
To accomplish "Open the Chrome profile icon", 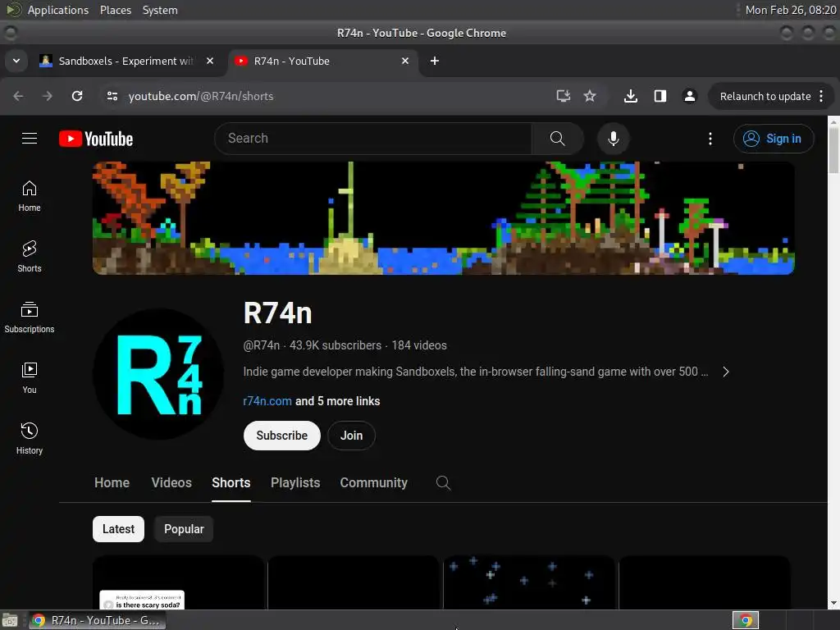I will [689, 96].
